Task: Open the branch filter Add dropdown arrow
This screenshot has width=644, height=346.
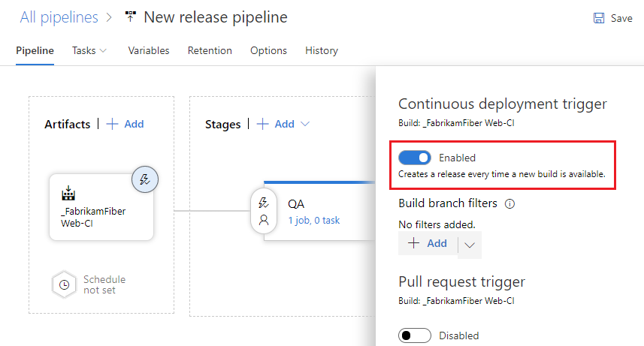Action: [470, 245]
